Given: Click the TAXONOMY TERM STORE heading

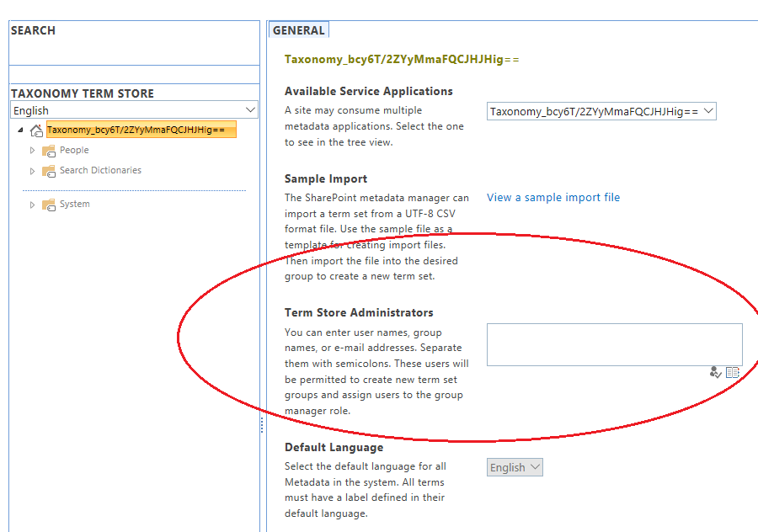Looking at the screenshot, I should click(x=83, y=93).
